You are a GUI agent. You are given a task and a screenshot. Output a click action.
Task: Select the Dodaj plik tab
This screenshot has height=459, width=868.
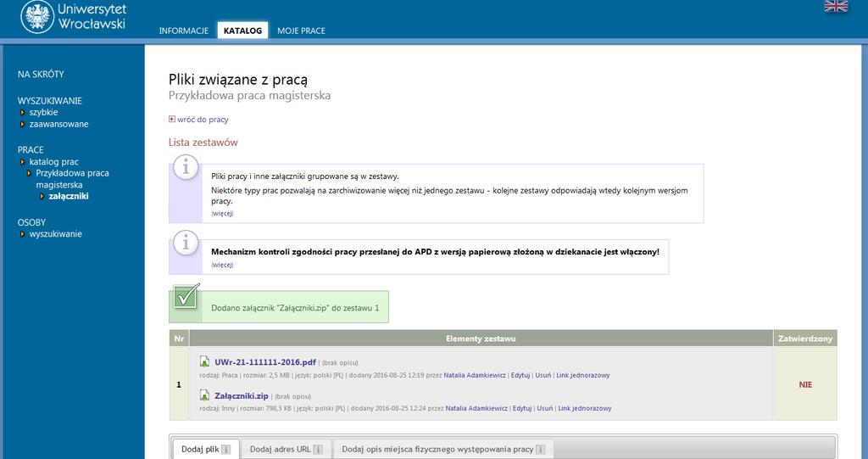[206, 449]
